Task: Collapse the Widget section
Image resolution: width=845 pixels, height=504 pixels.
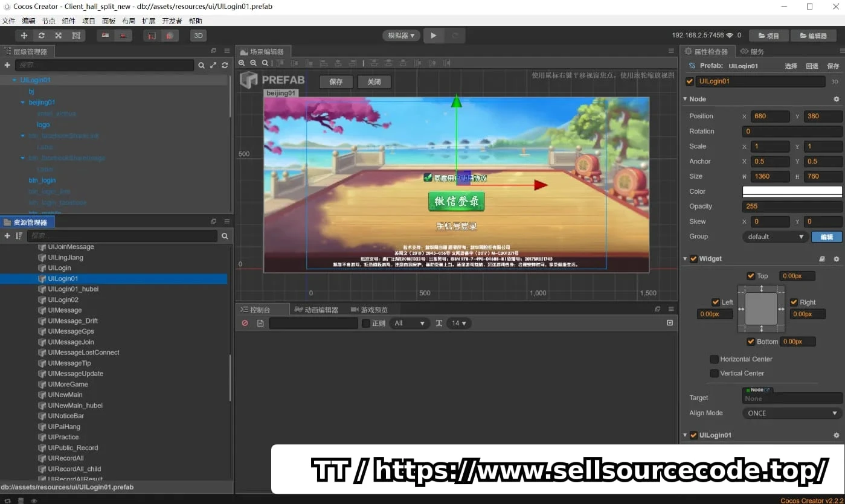Action: (x=686, y=259)
